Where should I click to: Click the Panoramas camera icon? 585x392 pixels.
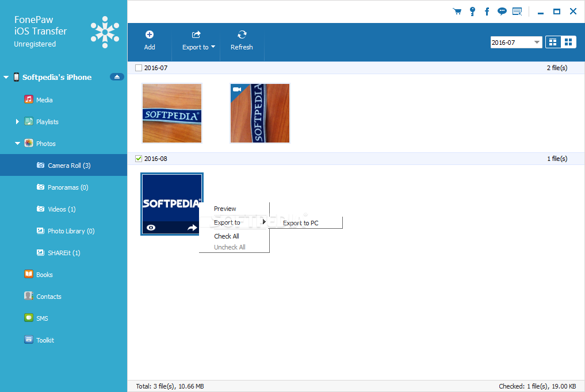tap(40, 187)
